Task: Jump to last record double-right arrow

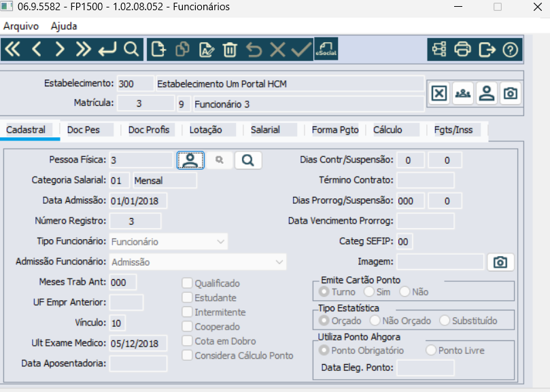Action: pyautogui.click(x=84, y=49)
